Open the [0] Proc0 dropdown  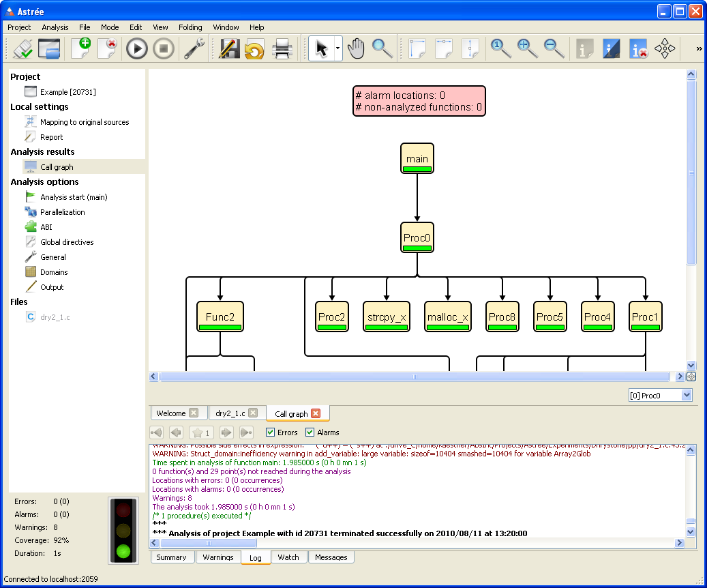(661, 396)
